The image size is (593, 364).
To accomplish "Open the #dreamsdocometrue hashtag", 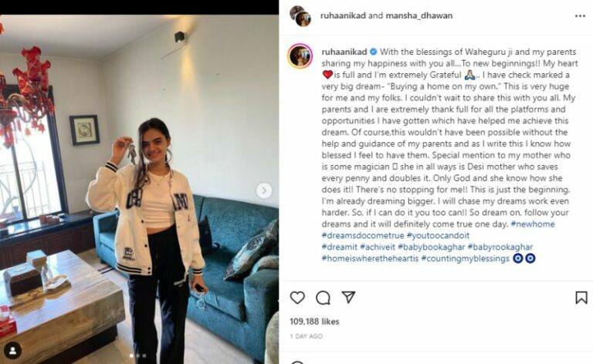I will coord(363,236).
